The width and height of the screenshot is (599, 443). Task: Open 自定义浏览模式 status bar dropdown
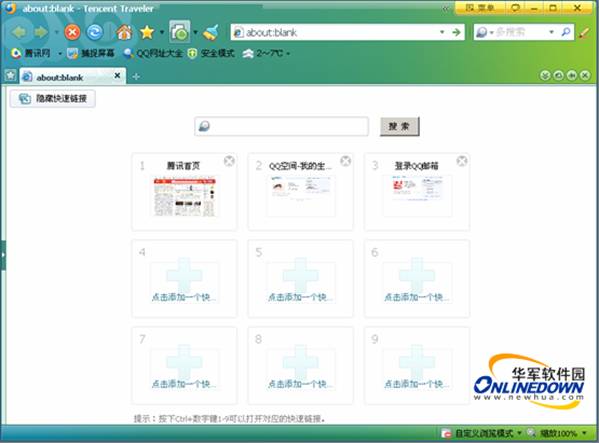482,433
